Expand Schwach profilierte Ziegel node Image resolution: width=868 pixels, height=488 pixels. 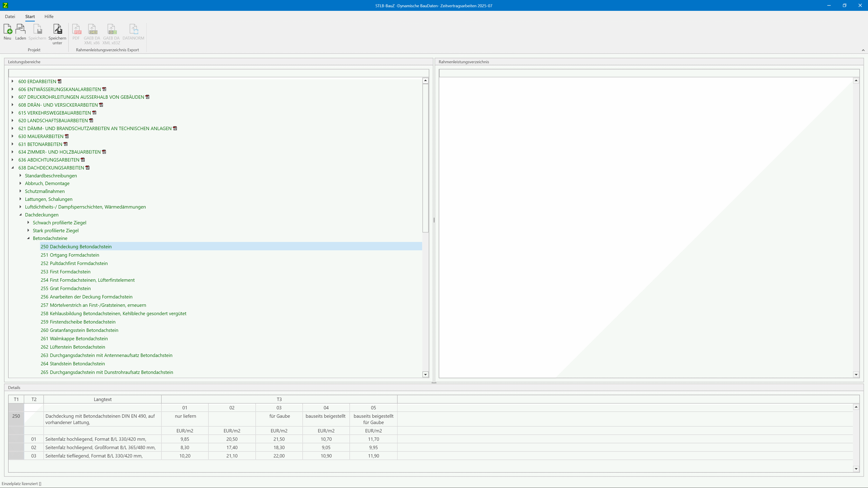[x=28, y=223]
